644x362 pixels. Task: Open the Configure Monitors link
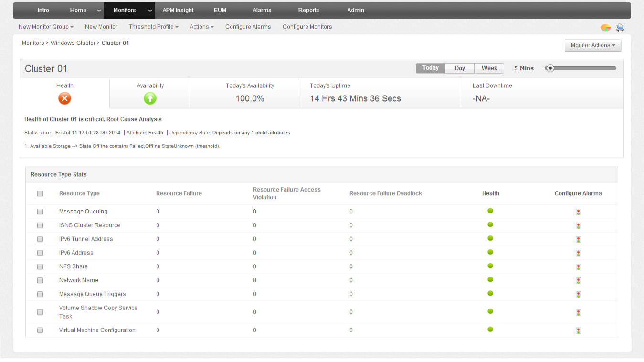click(x=307, y=27)
